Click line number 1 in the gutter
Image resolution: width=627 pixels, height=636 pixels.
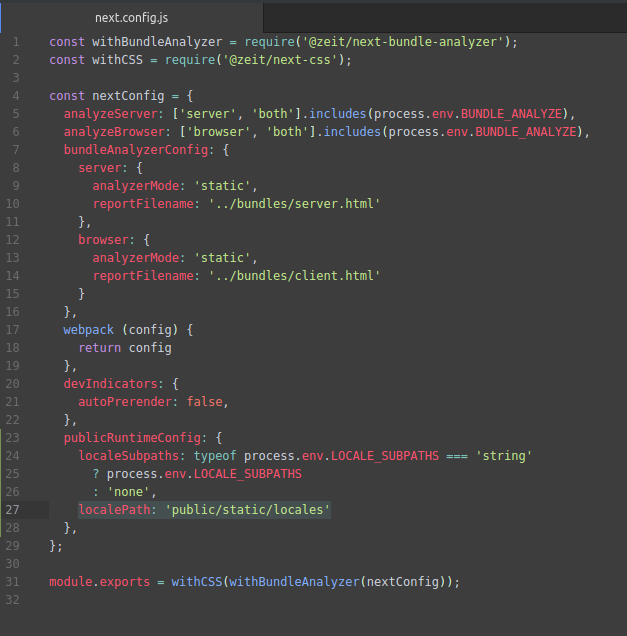tap(16, 42)
